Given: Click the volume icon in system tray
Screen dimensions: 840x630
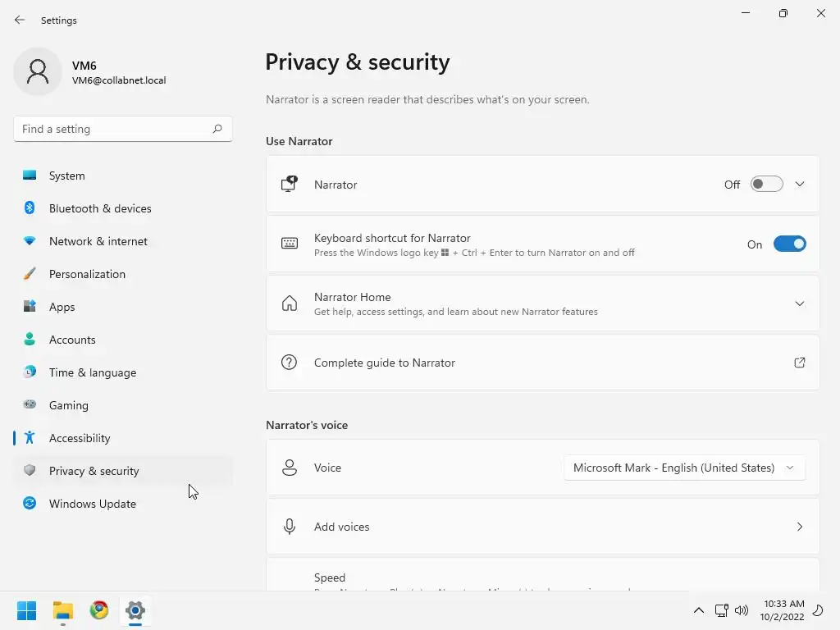Looking at the screenshot, I should pyautogui.click(x=742, y=610).
